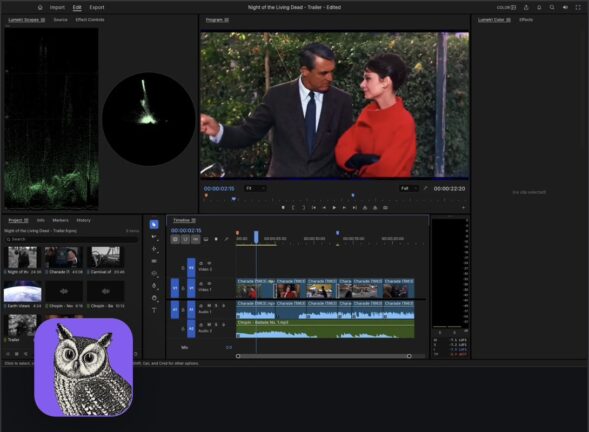The height and width of the screenshot is (432, 589).
Task: Open the Markers tab
Action: click(60, 221)
